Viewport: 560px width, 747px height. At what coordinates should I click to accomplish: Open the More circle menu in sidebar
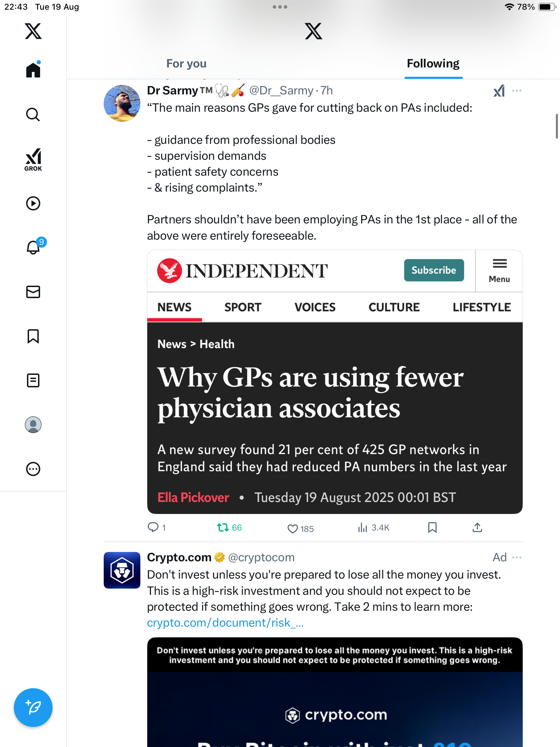[x=33, y=469]
